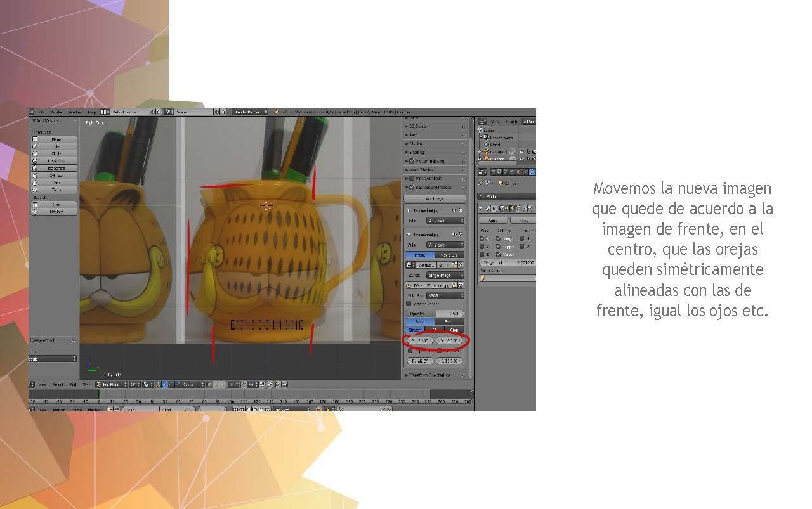This screenshot has width=812, height=509.
Task: Click the World item in outliner
Action: tap(495, 144)
